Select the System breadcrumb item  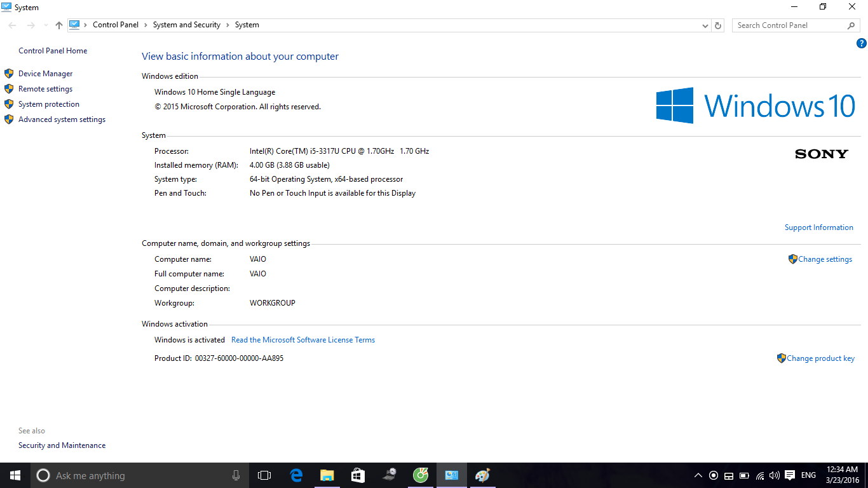pos(247,25)
